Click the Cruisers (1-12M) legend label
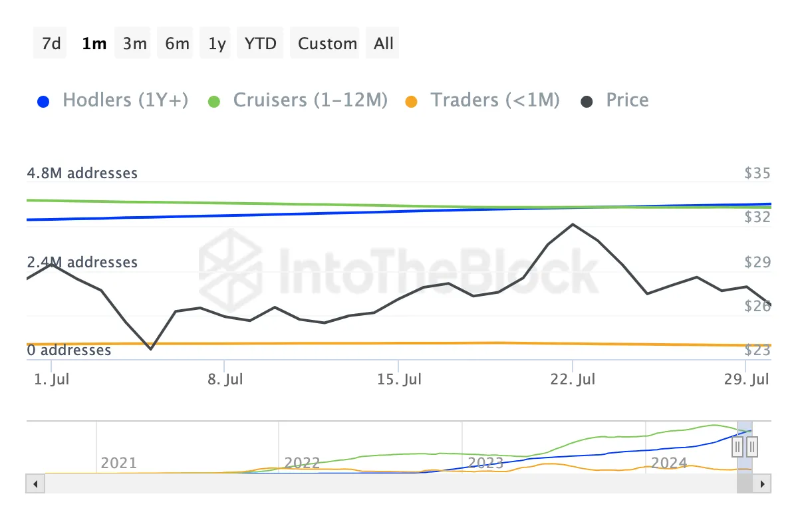The image size is (798, 532). (x=310, y=100)
